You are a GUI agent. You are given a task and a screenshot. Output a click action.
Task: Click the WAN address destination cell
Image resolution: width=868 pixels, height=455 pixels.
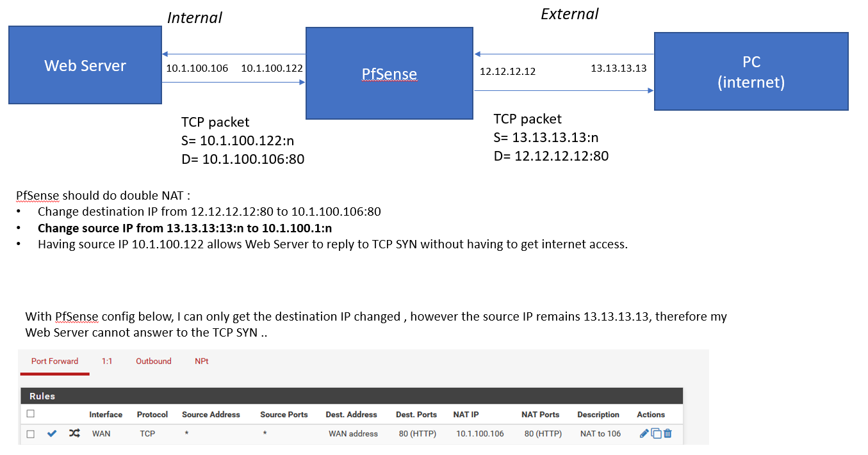tap(353, 434)
